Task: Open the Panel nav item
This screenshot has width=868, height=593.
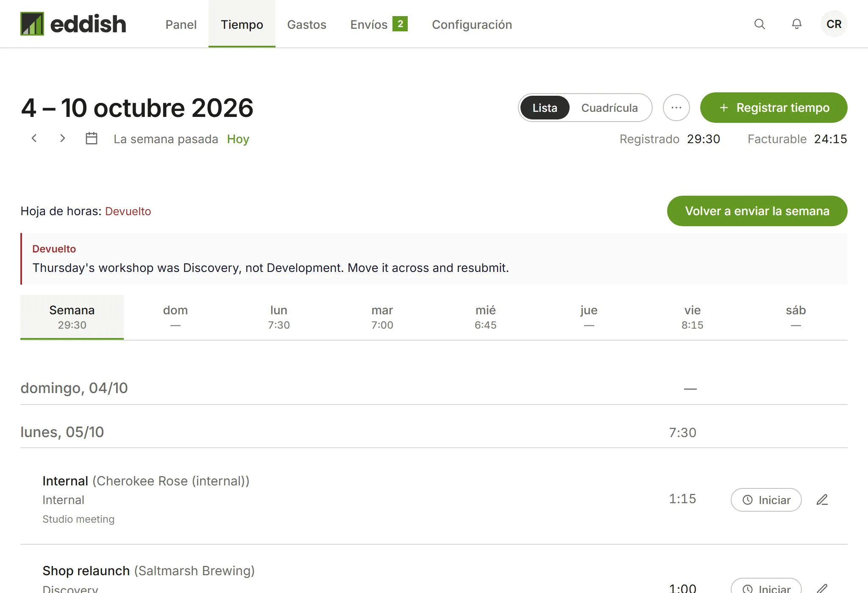Action: pos(181,25)
